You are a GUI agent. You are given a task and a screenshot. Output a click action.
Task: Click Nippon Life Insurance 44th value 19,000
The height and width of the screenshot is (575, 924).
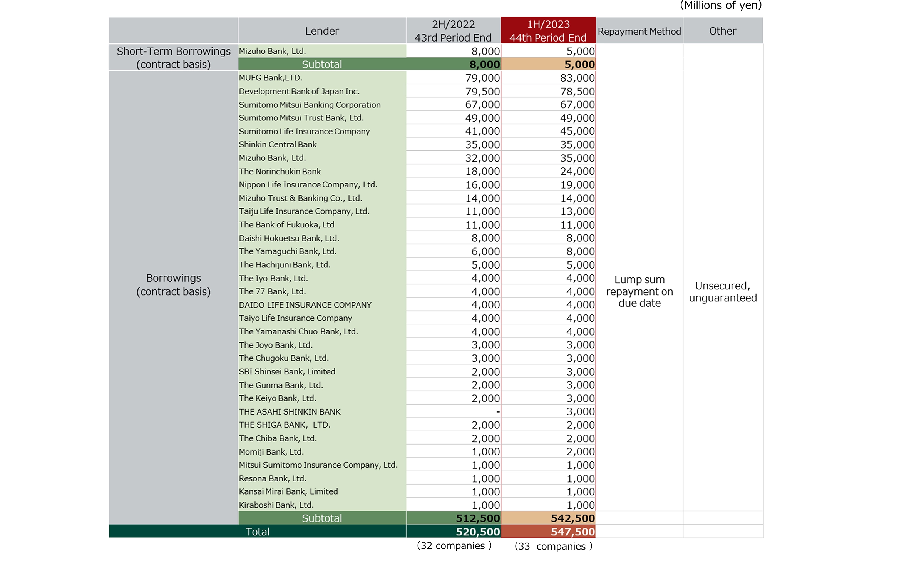click(x=577, y=185)
